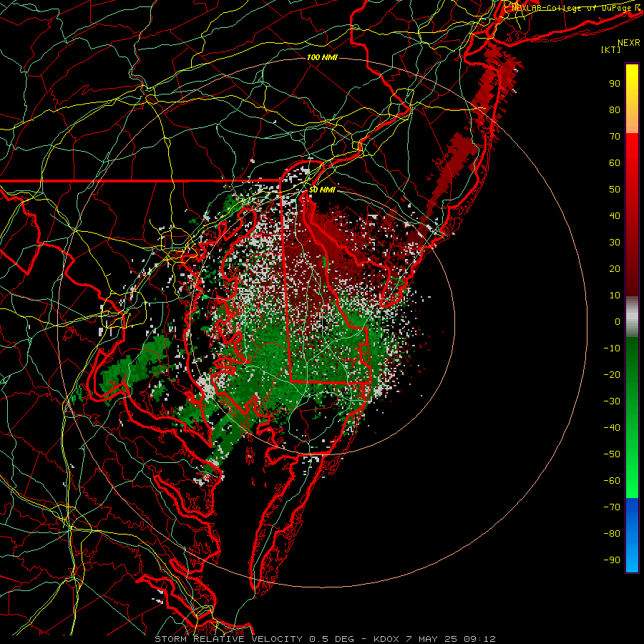
Task: Click the 40 value on the velocity legend
Action: tap(615, 215)
